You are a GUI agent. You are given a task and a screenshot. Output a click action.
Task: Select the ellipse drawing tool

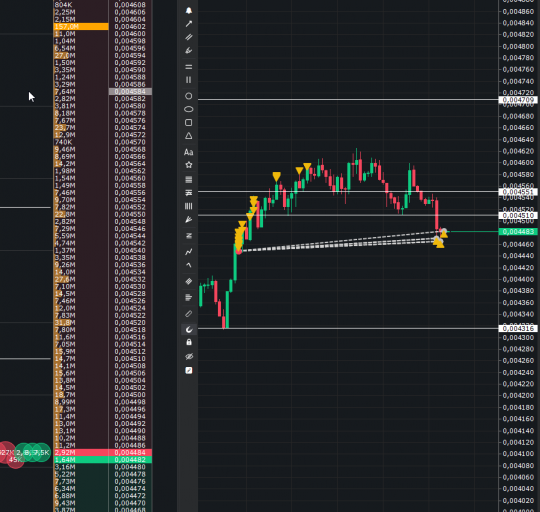coord(189,109)
